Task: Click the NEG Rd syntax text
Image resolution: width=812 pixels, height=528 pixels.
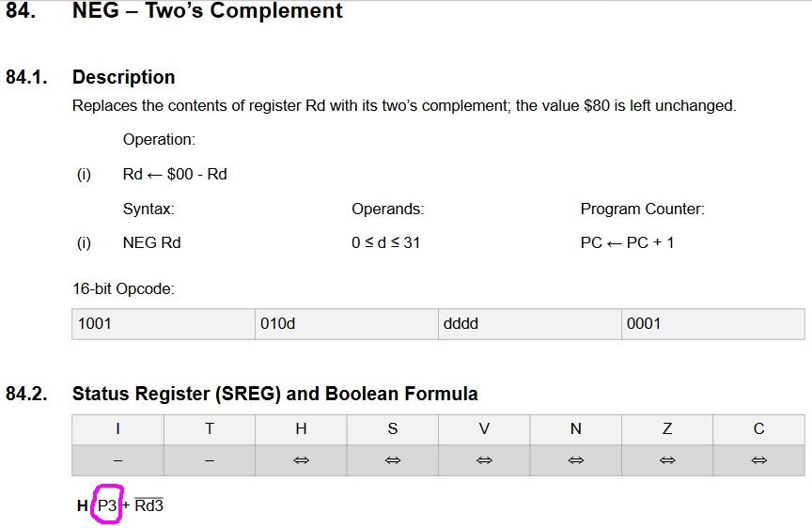Action: coord(151,242)
